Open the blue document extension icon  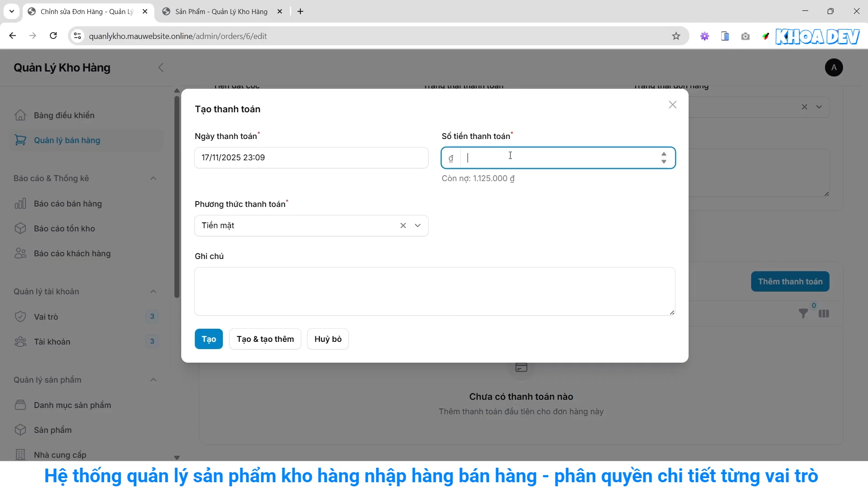coord(725,36)
